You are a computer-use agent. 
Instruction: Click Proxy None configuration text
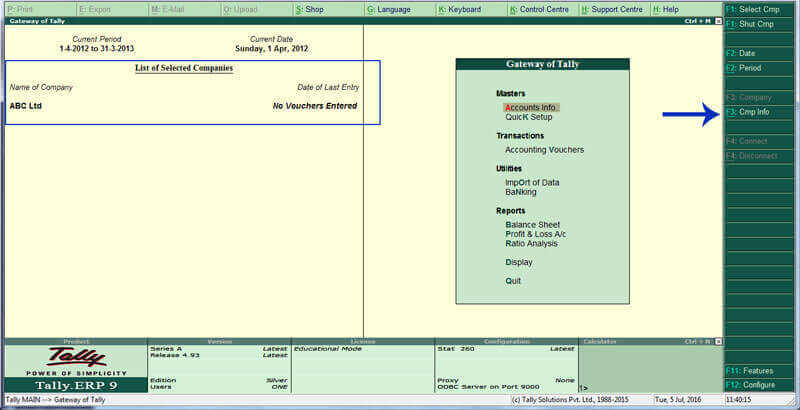point(506,380)
